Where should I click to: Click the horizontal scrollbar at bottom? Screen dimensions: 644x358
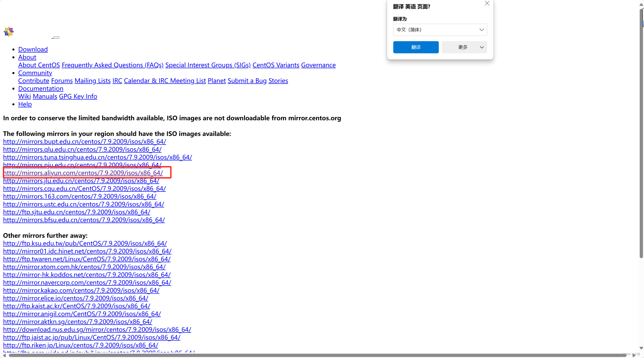point(316,355)
